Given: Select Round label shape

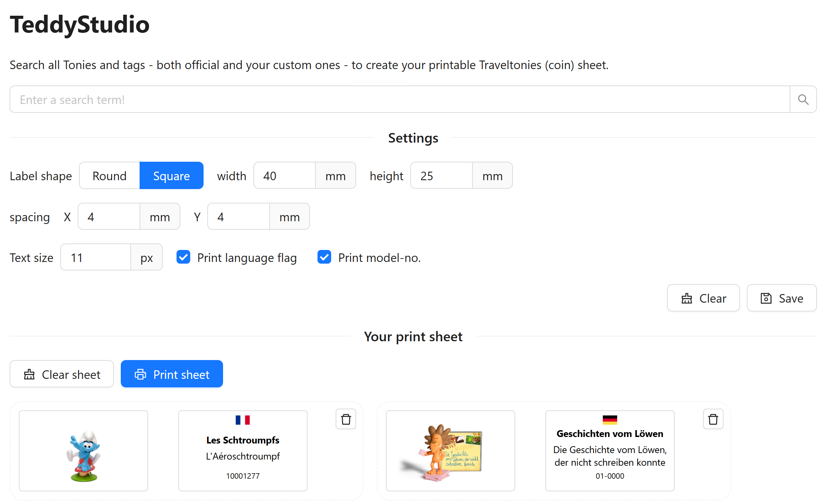Looking at the screenshot, I should pyautogui.click(x=109, y=176).
